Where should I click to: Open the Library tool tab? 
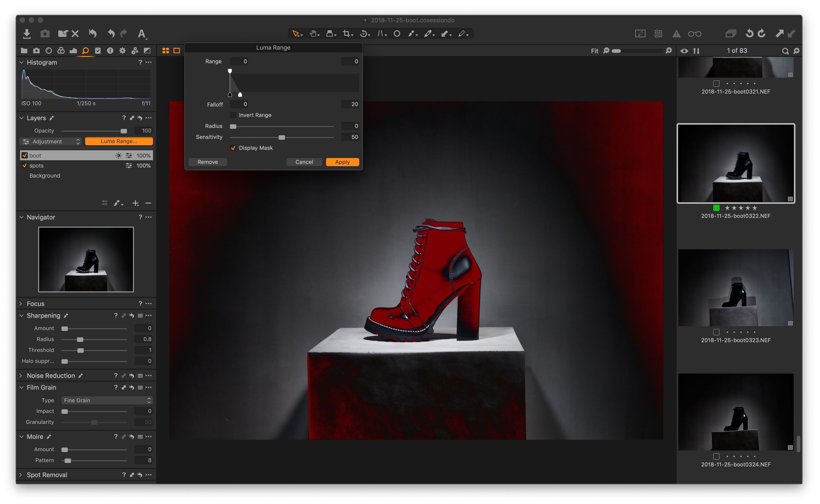coord(24,50)
